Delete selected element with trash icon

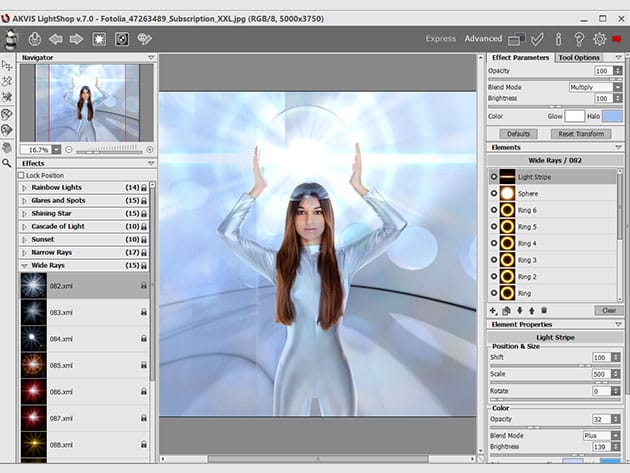(544, 311)
